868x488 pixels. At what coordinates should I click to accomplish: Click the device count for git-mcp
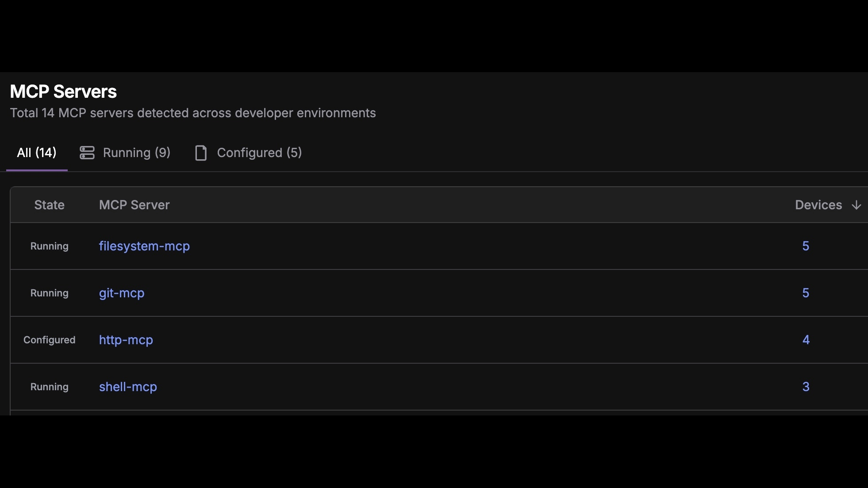pyautogui.click(x=806, y=293)
